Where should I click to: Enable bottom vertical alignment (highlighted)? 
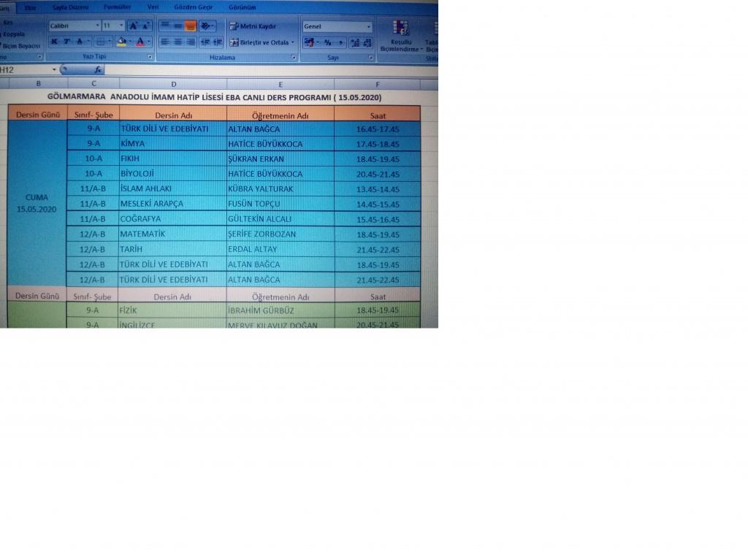(x=191, y=26)
